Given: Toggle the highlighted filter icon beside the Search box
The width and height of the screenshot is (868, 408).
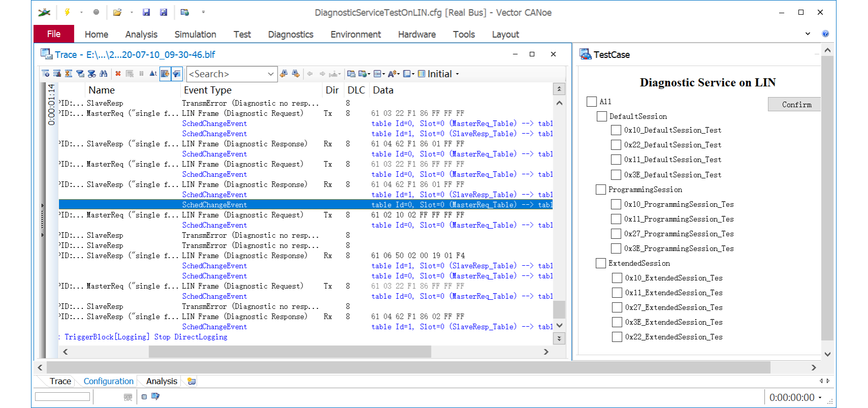Looking at the screenshot, I should 177,74.
